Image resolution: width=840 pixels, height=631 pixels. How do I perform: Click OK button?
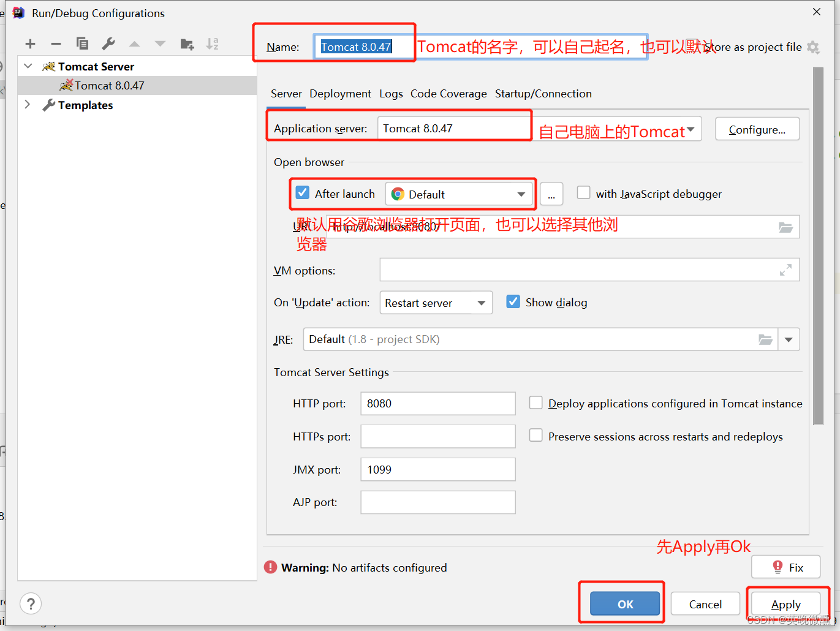click(625, 604)
